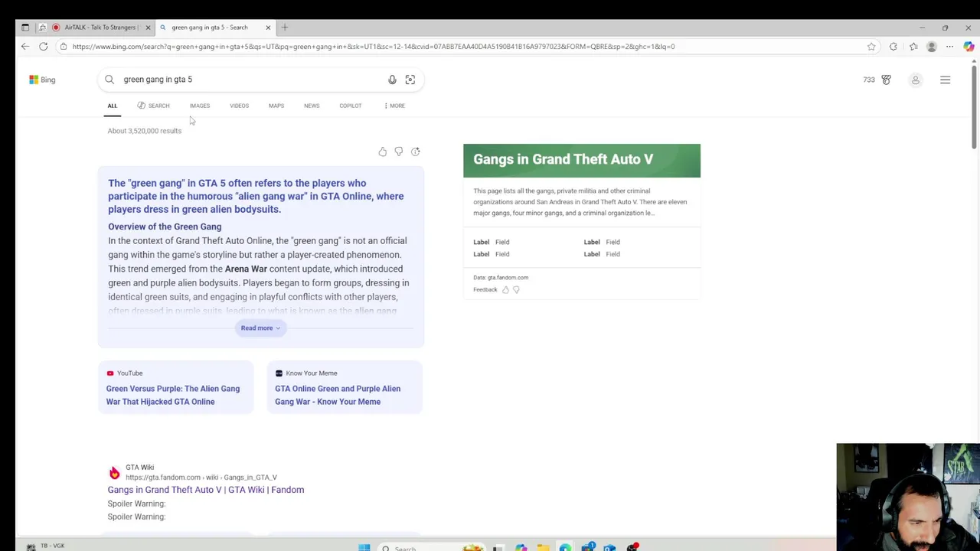Switch to the IMAGES tab
This screenshot has height=551, width=980.
200,106
